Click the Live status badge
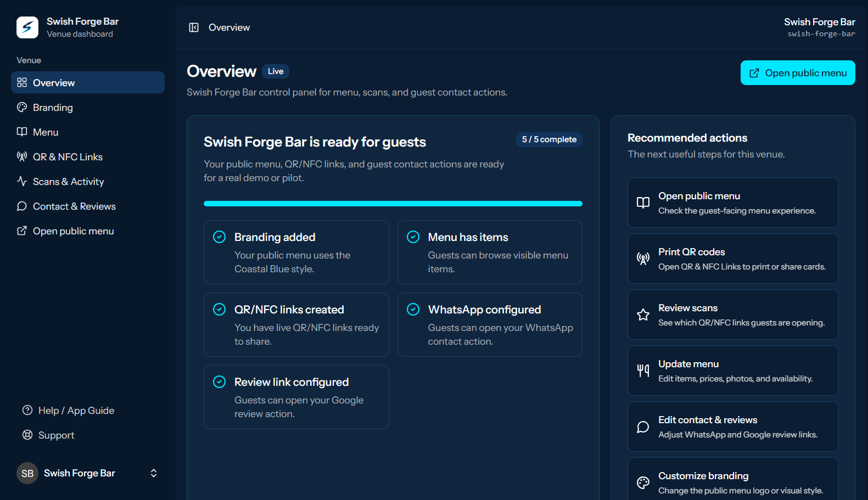 click(x=276, y=71)
